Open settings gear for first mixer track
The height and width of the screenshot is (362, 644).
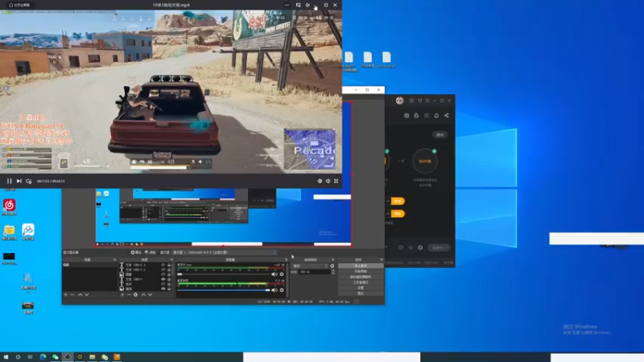tap(282, 274)
